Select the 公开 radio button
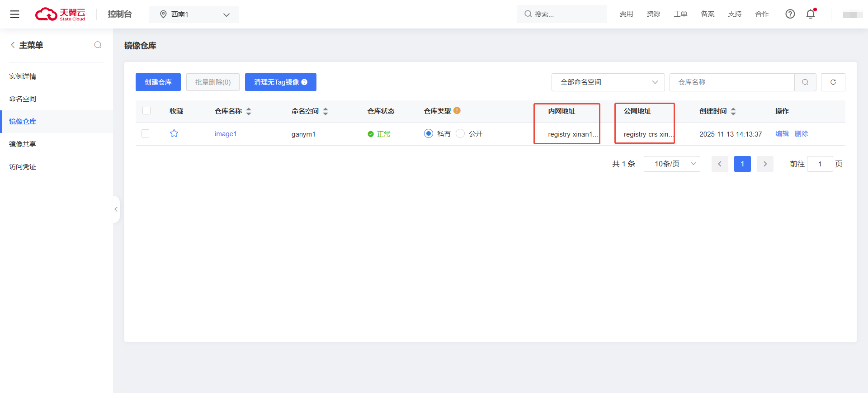 point(460,133)
